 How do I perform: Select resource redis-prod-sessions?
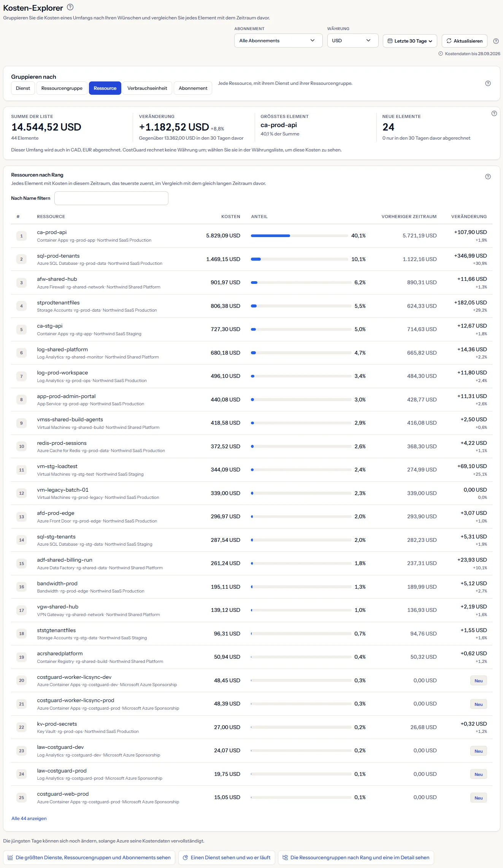(x=62, y=443)
